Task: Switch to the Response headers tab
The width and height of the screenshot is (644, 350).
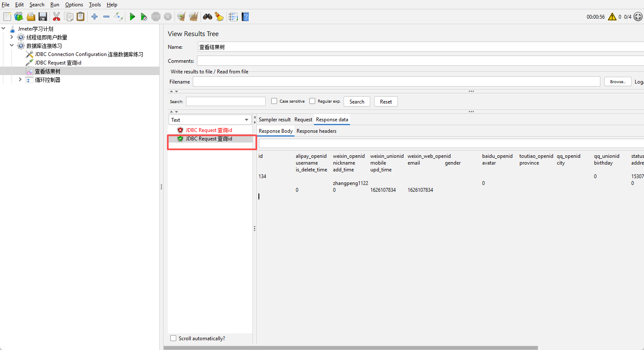Action: pyautogui.click(x=316, y=131)
